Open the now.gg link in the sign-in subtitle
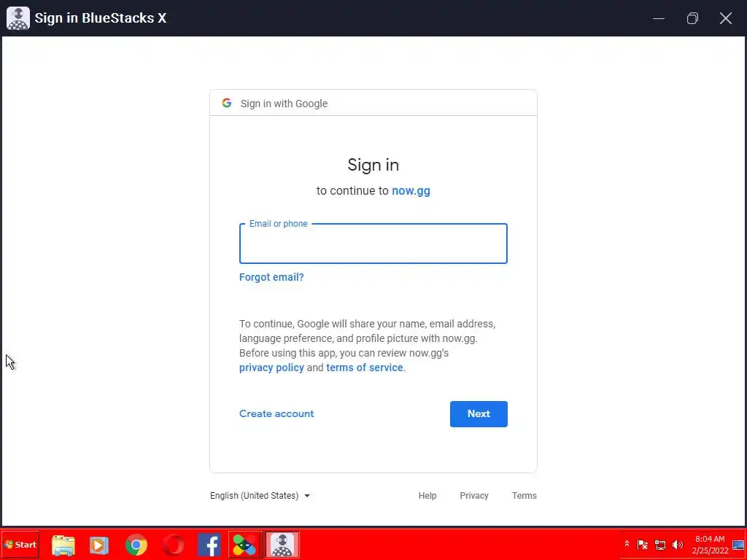747x560 pixels. [411, 191]
